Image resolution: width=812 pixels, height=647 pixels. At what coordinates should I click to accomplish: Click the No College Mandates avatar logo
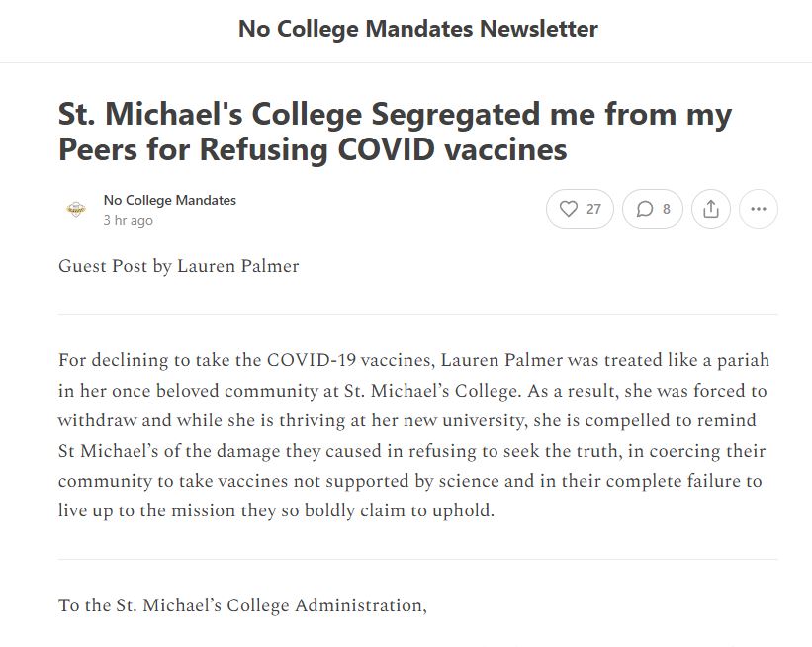click(x=75, y=209)
